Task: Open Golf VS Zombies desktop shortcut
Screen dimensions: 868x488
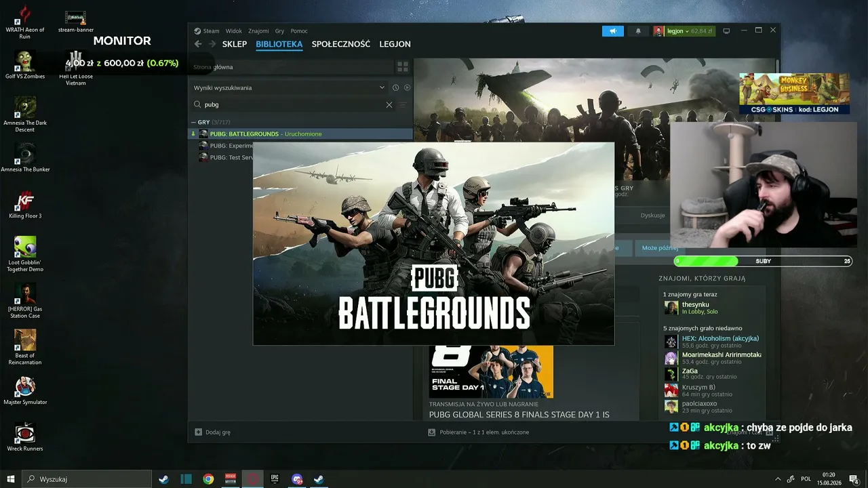Action: (x=25, y=65)
